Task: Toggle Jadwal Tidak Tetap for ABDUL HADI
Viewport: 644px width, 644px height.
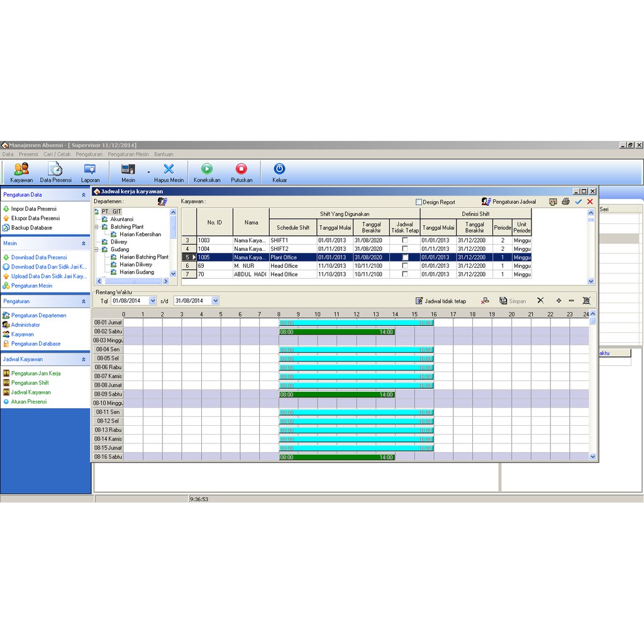Action: pos(405,274)
